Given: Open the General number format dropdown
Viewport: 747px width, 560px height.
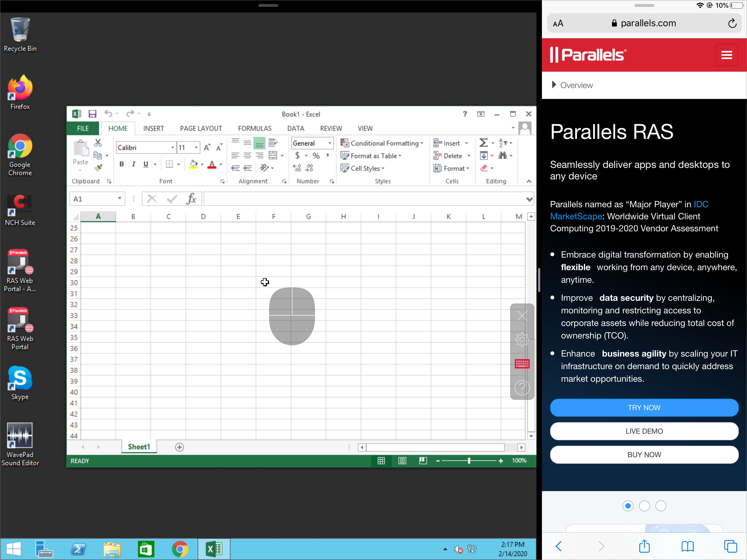Looking at the screenshot, I should click(x=329, y=143).
